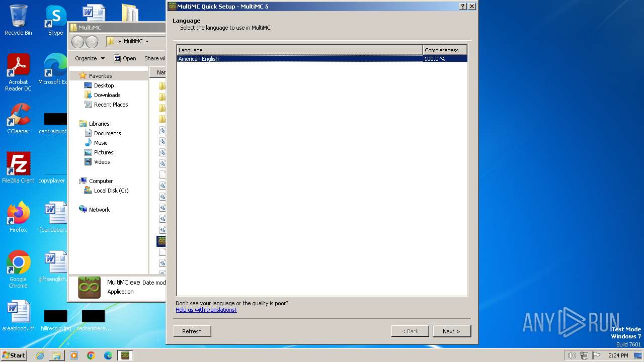Select Libraries in the navigation pane
The height and width of the screenshot is (362, 644).
point(99,124)
